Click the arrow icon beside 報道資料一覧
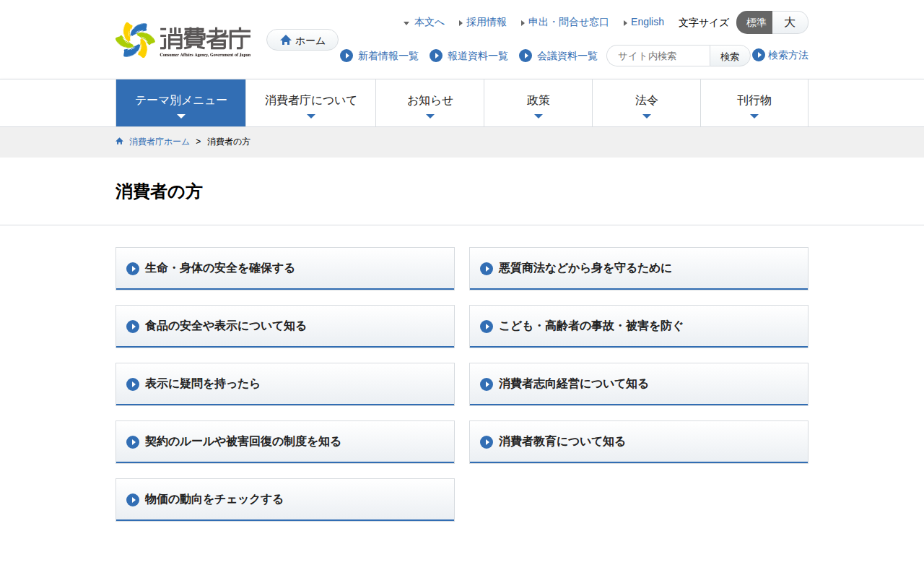 pos(436,56)
